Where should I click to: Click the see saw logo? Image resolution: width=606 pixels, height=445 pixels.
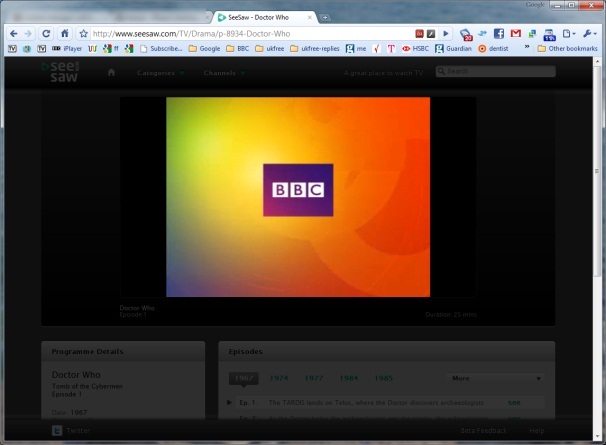(60, 72)
